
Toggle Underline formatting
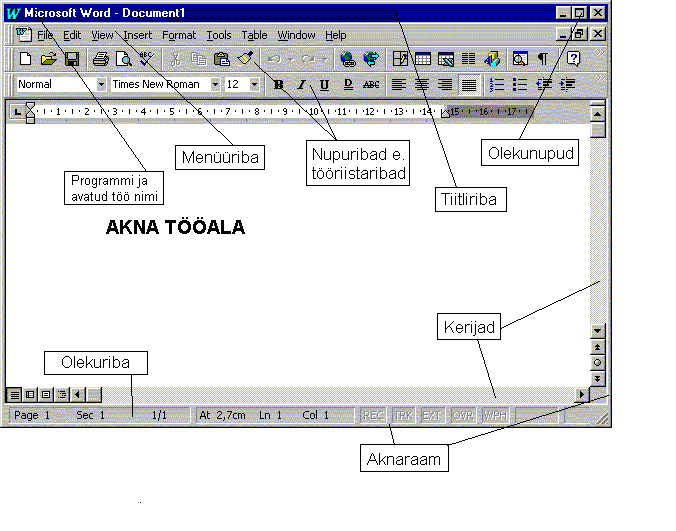(324, 84)
